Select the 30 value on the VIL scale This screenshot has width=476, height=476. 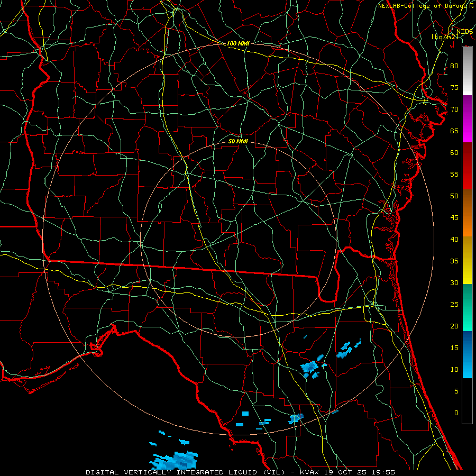pos(454,283)
